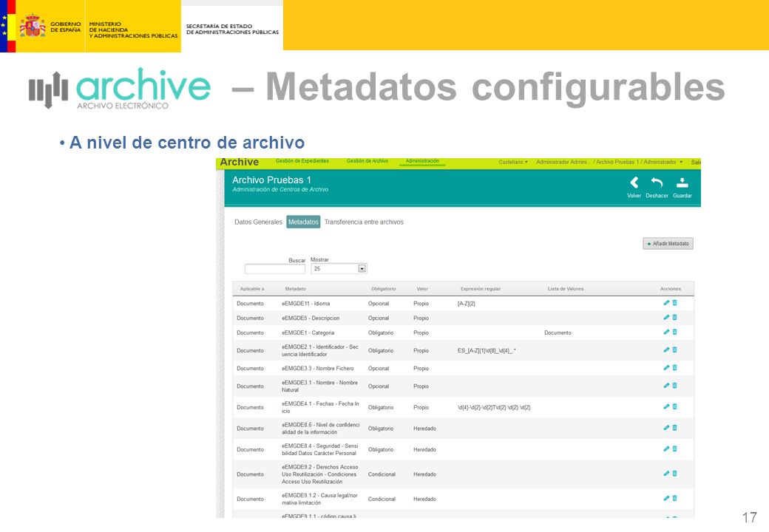The image size is (769, 532).
Task: Sort by the Aplicable a column
Action: pyautogui.click(x=252, y=289)
